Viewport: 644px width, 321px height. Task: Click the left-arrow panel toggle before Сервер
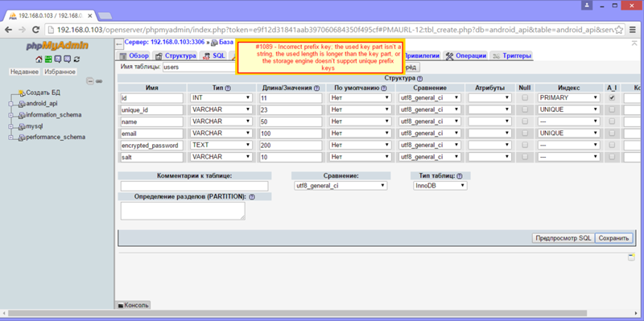[119, 43]
